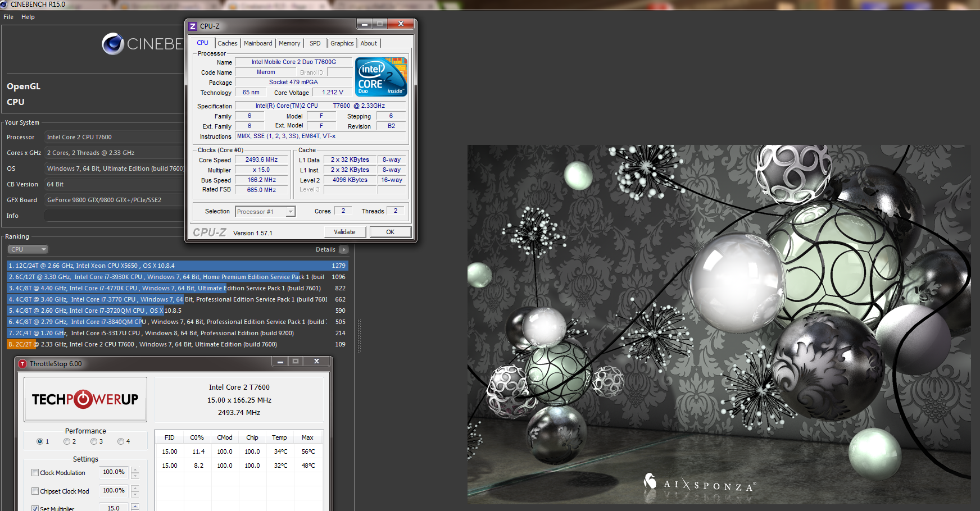Minimize the CPU-Z window
Image resolution: width=980 pixels, height=511 pixels.
point(364,24)
